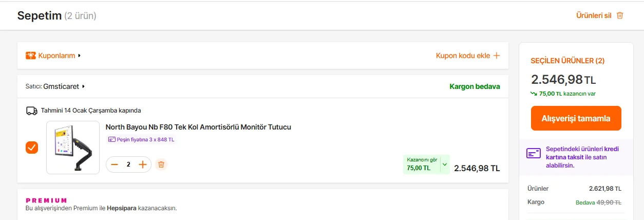Image resolution: width=644 pixels, height=220 pixels.
Task: Click the green savings arrow icon
Action: click(534, 94)
